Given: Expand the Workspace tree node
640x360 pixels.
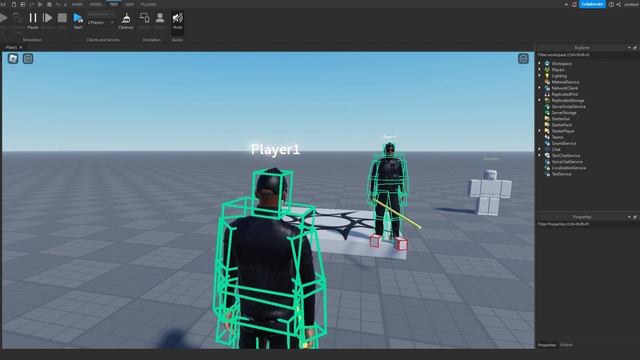Looking at the screenshot, I should tap(540, 63).
